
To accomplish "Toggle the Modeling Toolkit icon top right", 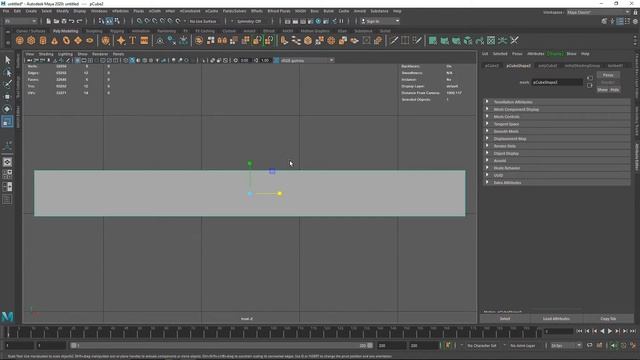I will click(x=604, y=21).
